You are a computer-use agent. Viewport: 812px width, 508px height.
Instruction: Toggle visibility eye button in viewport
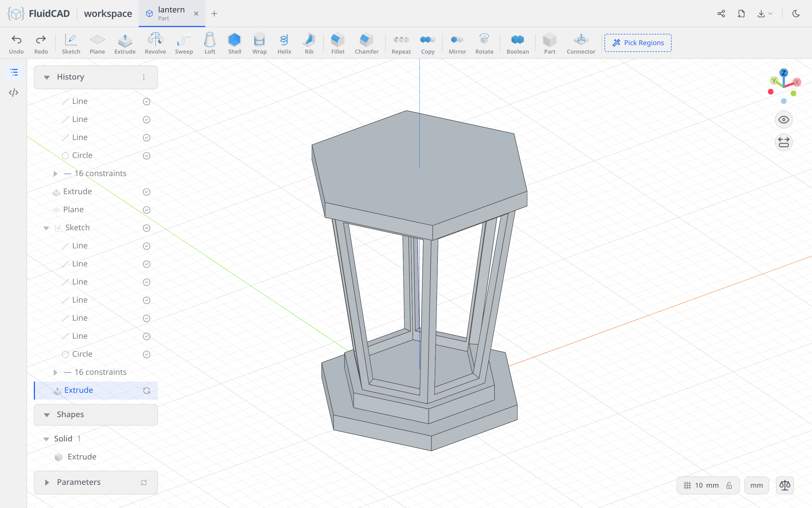point(784,120)
